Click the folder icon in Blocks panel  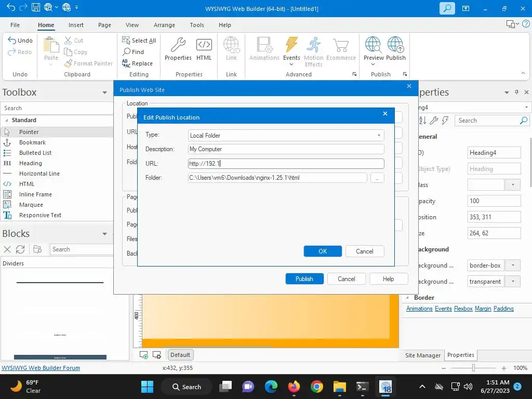[x=37, y=249]
